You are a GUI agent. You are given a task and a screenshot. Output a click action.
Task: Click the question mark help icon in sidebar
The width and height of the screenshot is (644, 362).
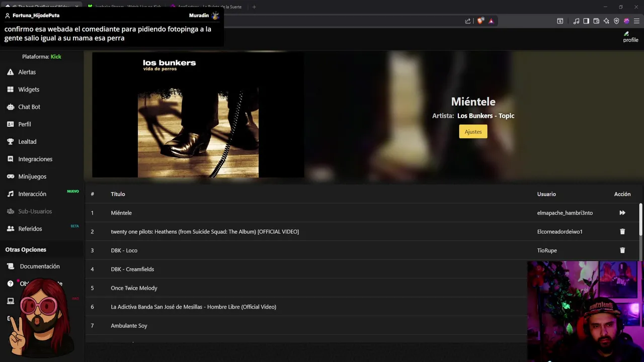pyautogui.click(x=10, y=284)
